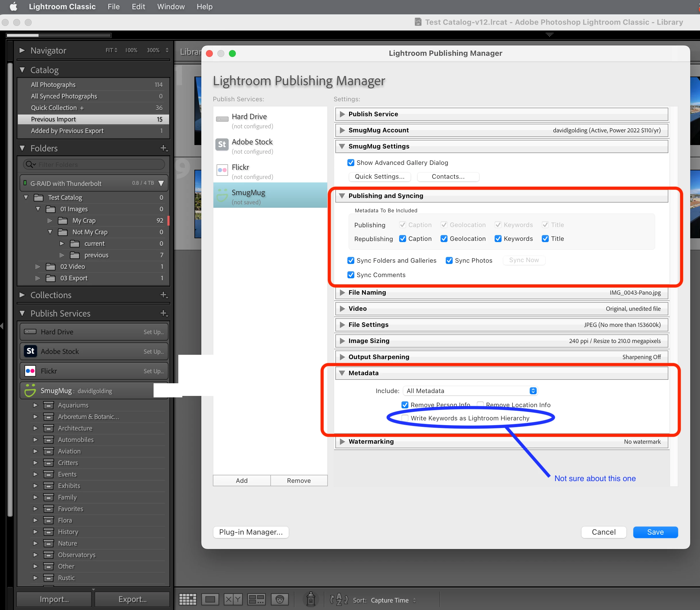Open the File menu

[x=114, y=7]
